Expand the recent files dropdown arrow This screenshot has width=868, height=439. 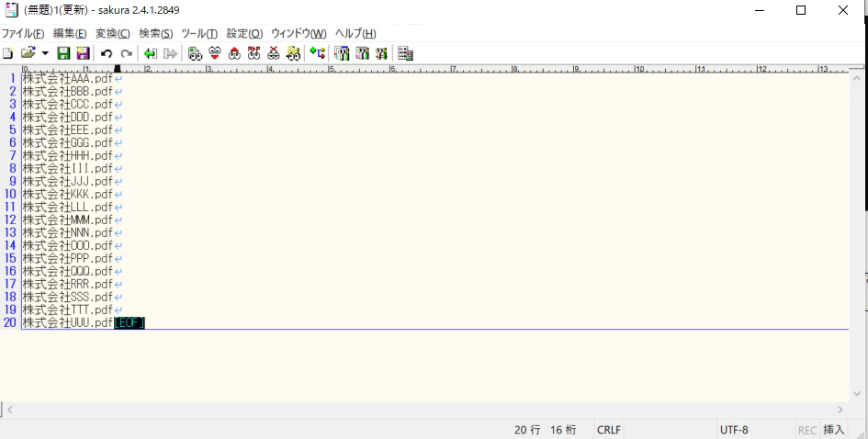pos(45,53)
